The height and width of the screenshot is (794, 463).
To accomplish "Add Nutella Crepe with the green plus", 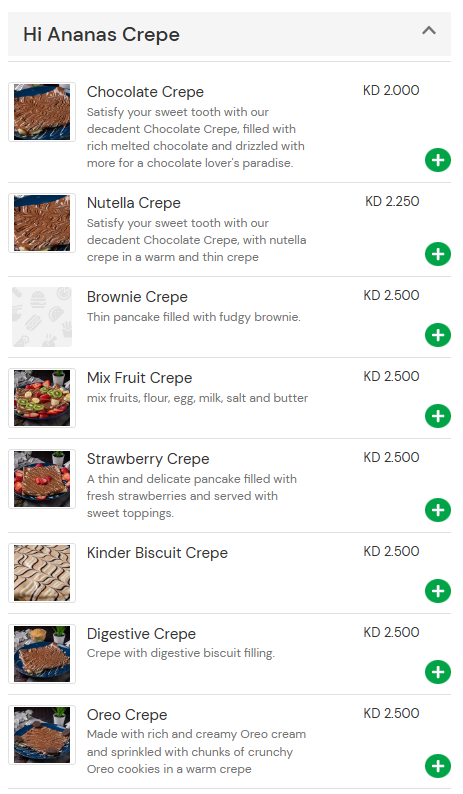I will point(438,254).
